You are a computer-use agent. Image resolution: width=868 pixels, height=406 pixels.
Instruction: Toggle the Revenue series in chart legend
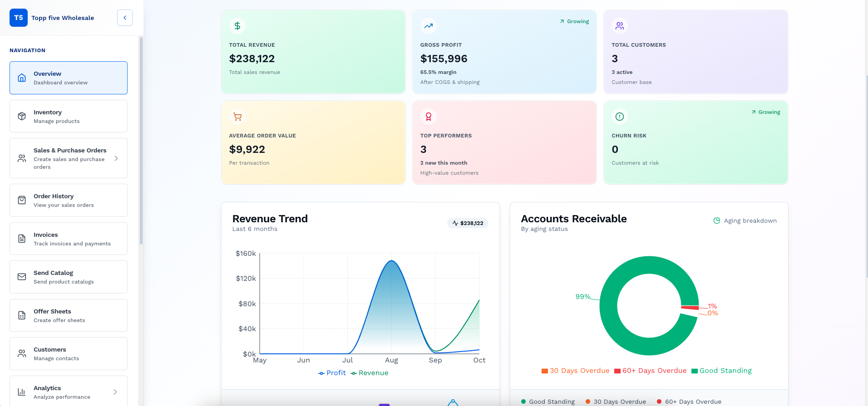[x=370, y=373]
